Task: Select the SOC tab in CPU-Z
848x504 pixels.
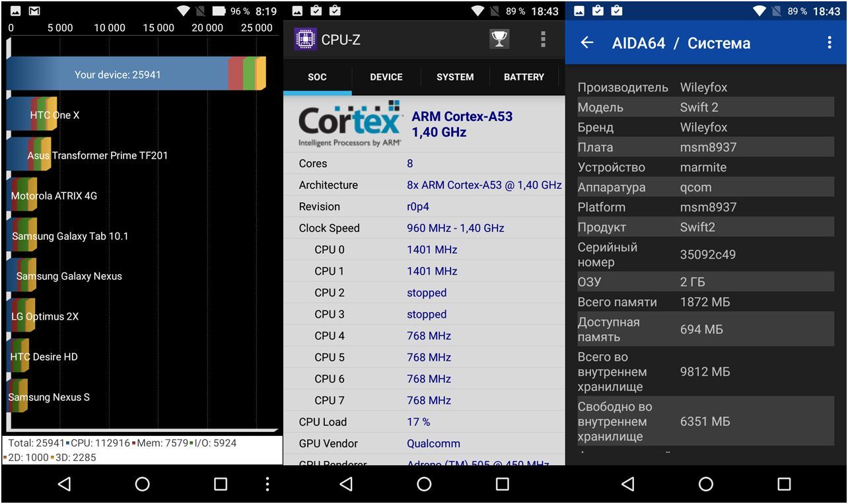Action: click(x=317, y=77)
